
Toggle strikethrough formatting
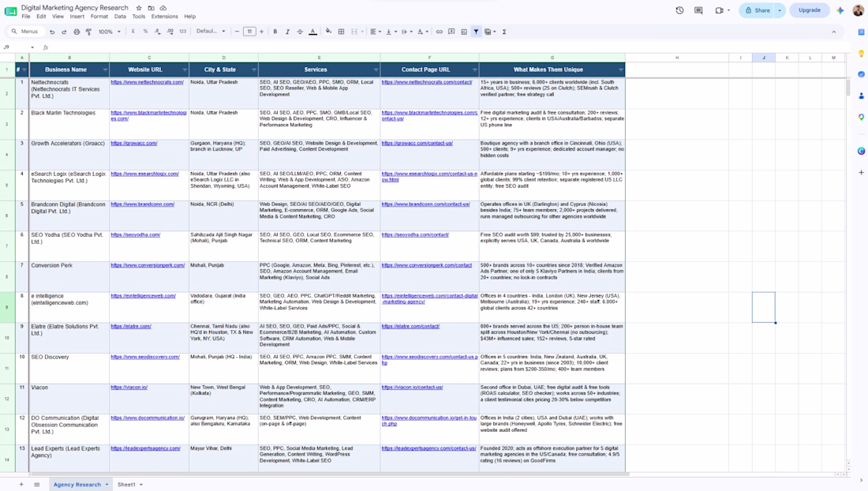tap(300, 32)
